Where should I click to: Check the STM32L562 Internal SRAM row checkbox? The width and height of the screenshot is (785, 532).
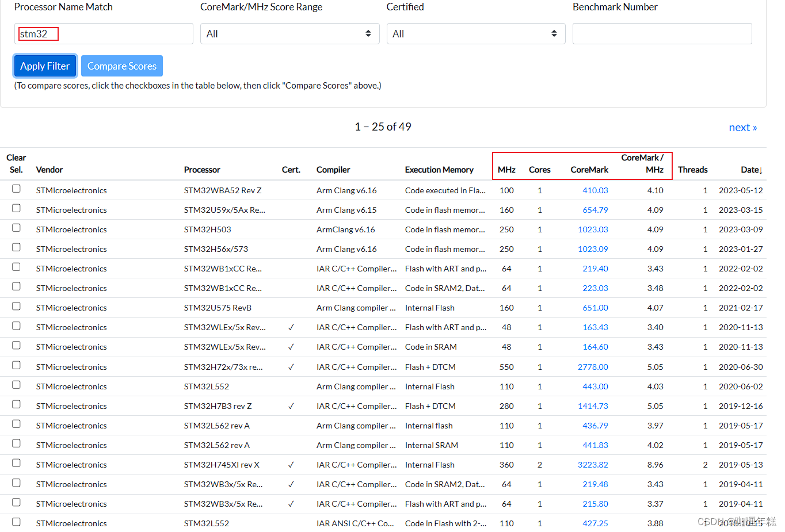point(16,443)
